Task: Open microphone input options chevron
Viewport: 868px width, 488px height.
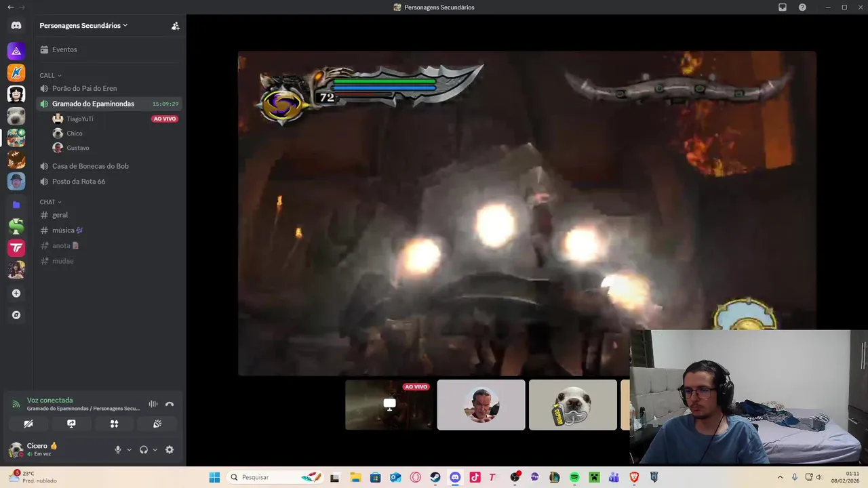Action: [129, 450]
